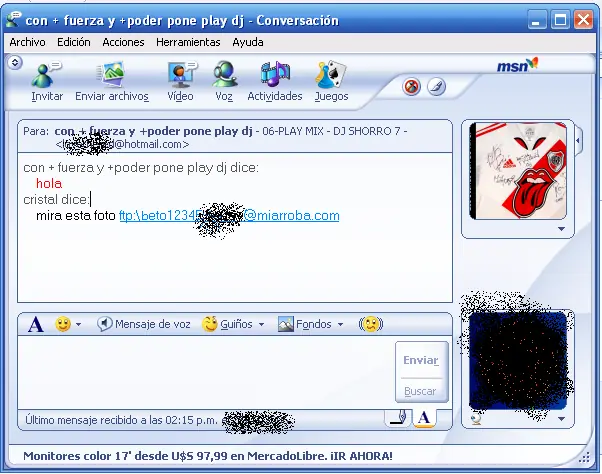The image size is (602, 474).
Task: Open the Acciones menu
Action: tap(123, 42)
